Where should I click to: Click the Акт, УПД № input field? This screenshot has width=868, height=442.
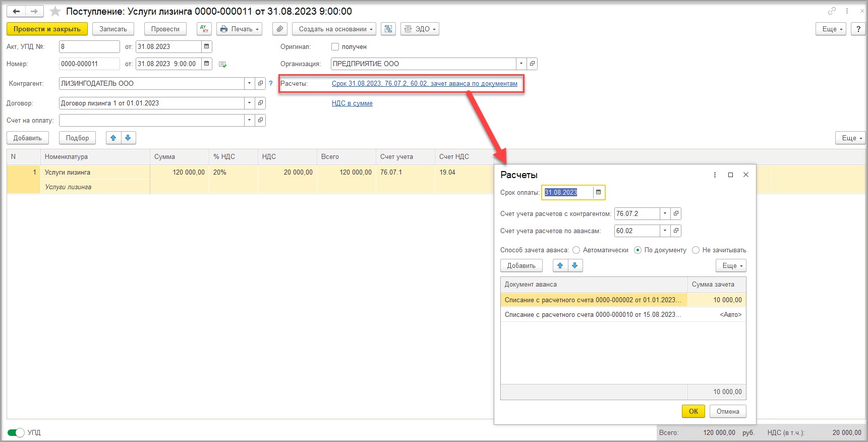click(x=89, y=47)
